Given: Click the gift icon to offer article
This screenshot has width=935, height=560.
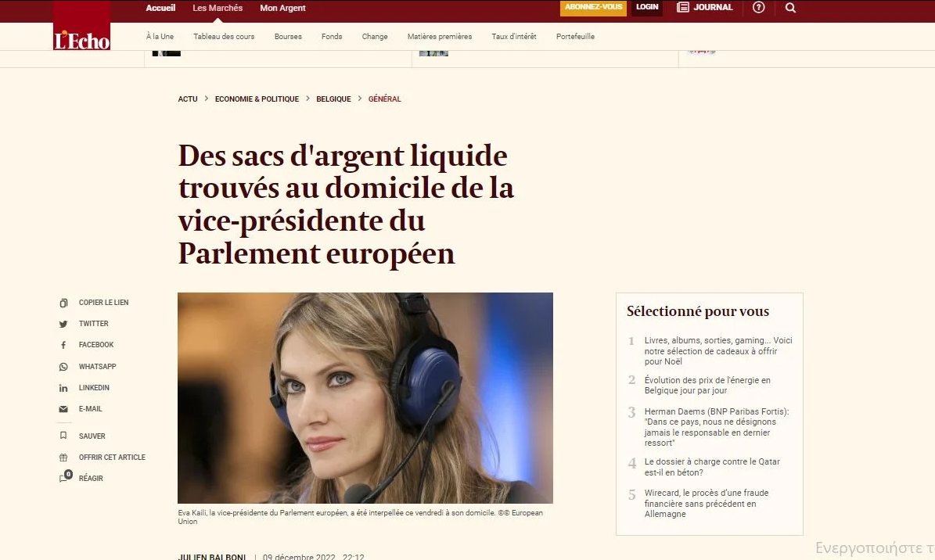Looking at the screenshot, I should (63, 458).
